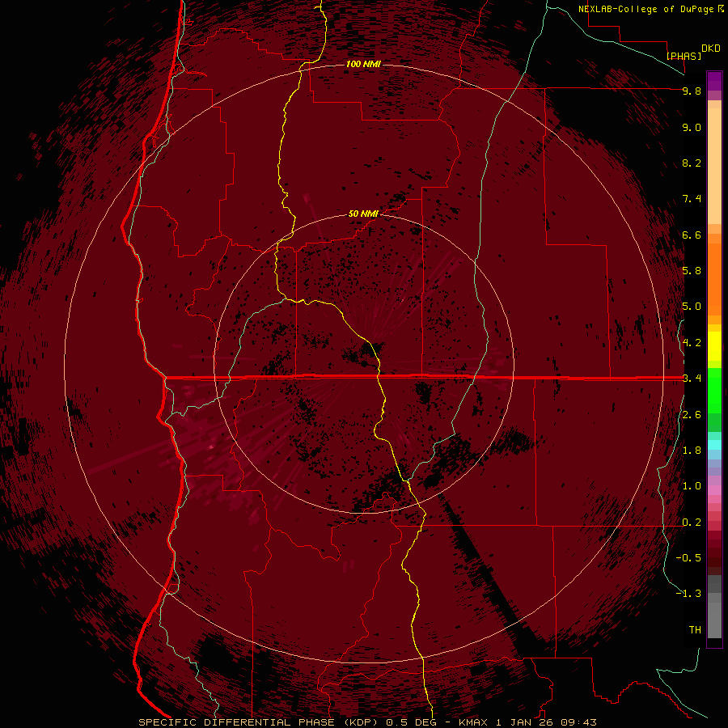The height and width of the screenshot is (728, 728).
Task: Select the -0.5 scale value
Action: point(688,558)
